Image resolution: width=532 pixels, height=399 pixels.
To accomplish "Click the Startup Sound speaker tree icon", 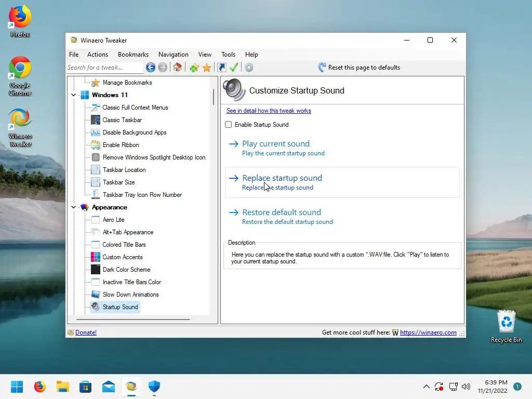I will coord(96,307).
